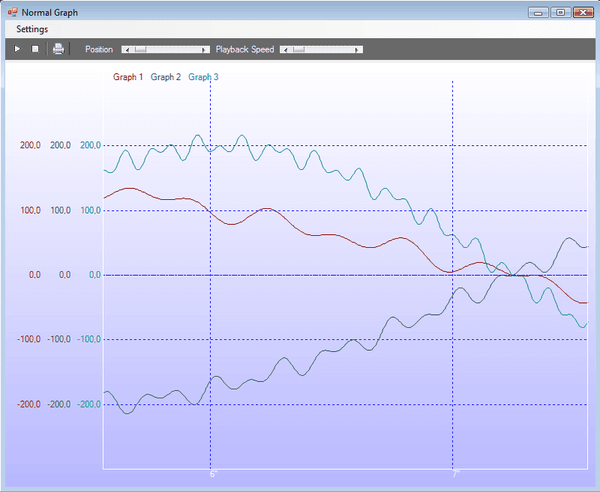Select the Graph 1 legend label
Viewport: 600px width, 492px height.
pyautogui.click(x=128, y=77)
